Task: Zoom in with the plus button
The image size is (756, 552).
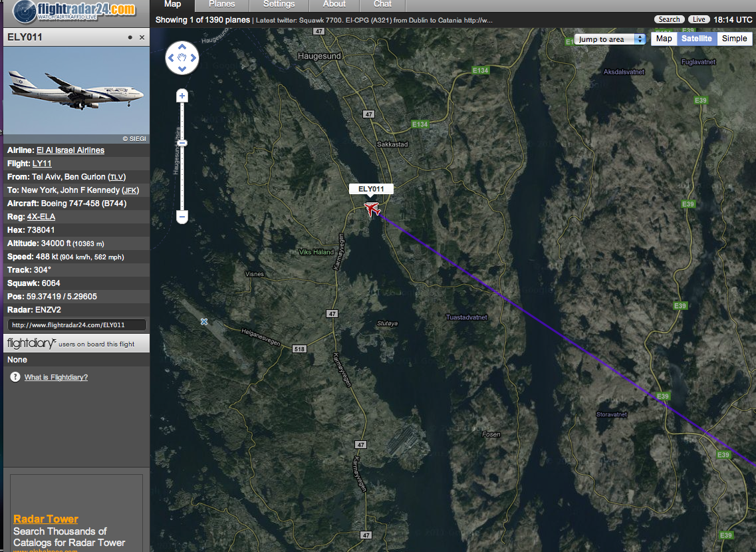Action: point(182,96)
